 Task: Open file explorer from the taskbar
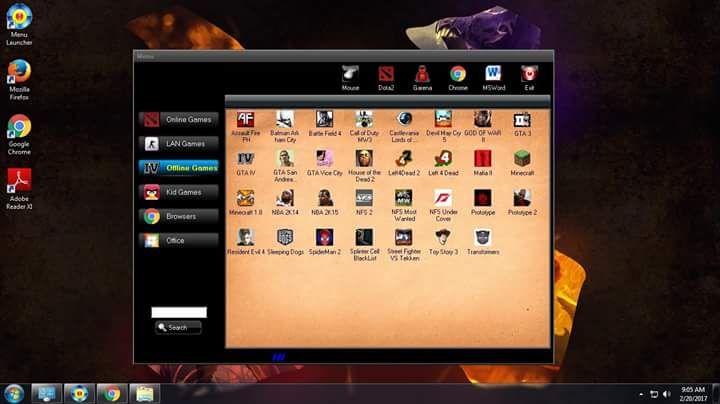144,394
